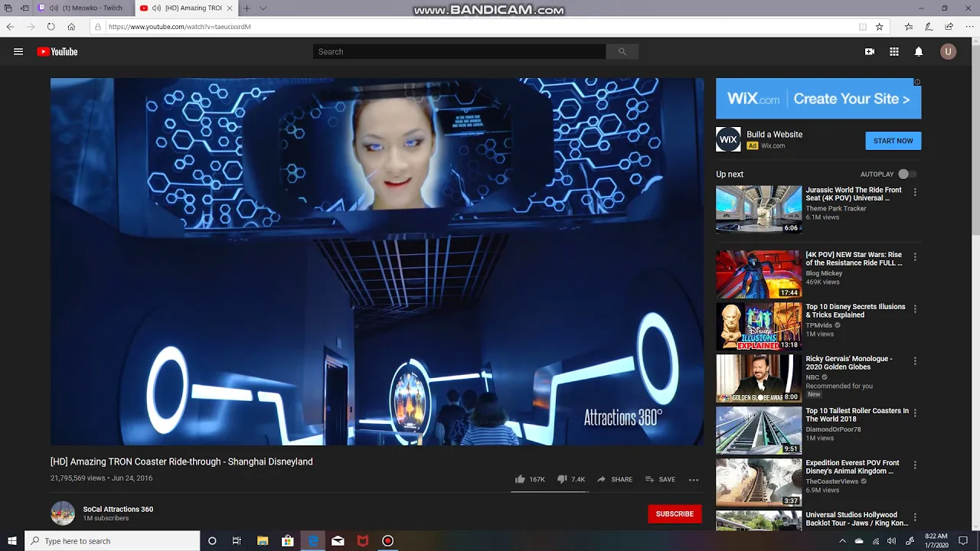Open the create video camera icon
Screen dimensions: 980x551
click(870, 52)
